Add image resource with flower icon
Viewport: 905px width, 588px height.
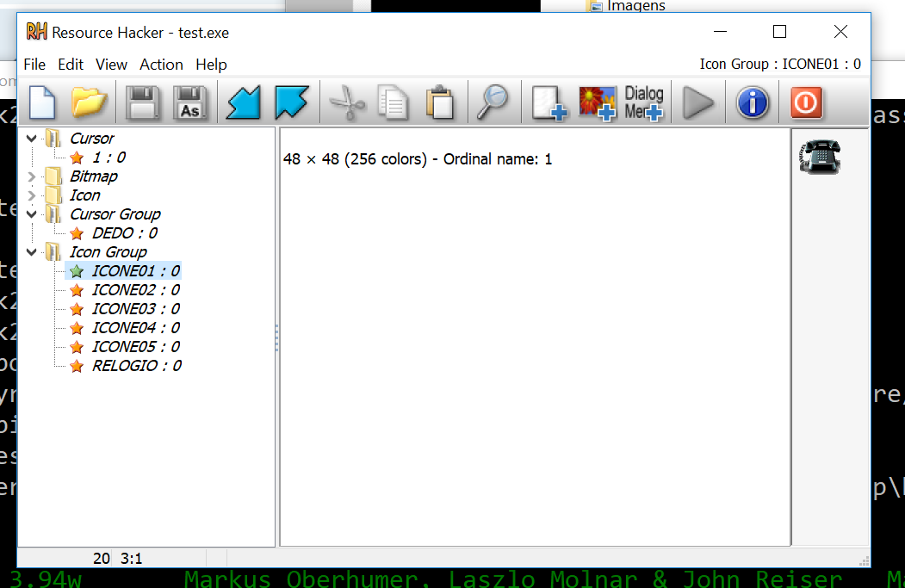(x=598, y=103)
